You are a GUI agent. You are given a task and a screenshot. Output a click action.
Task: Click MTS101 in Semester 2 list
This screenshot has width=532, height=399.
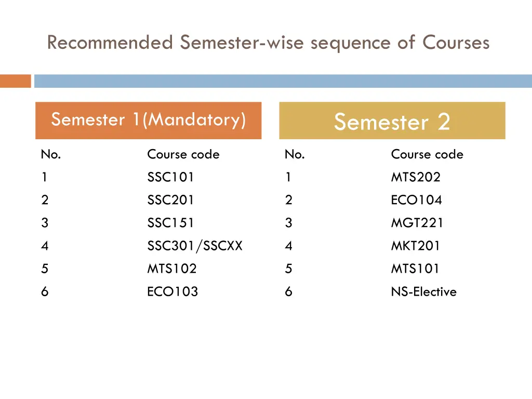tap(415, 269)
